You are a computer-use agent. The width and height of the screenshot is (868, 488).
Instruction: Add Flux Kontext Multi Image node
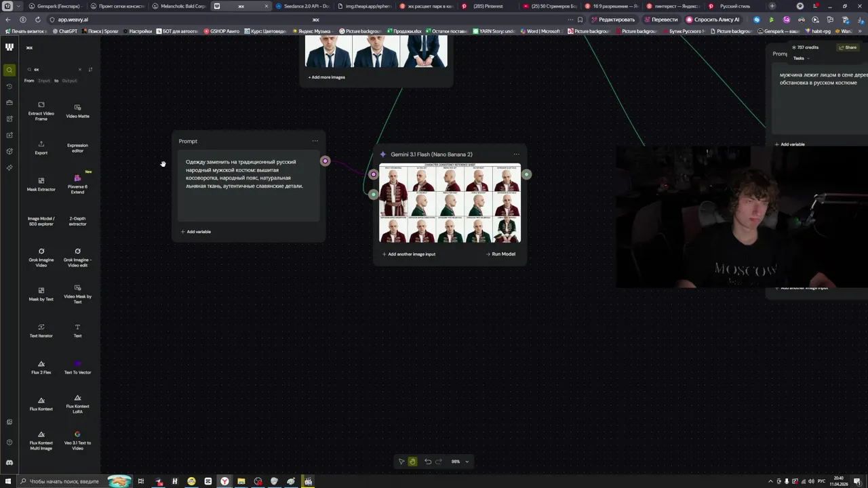[41, 442]
